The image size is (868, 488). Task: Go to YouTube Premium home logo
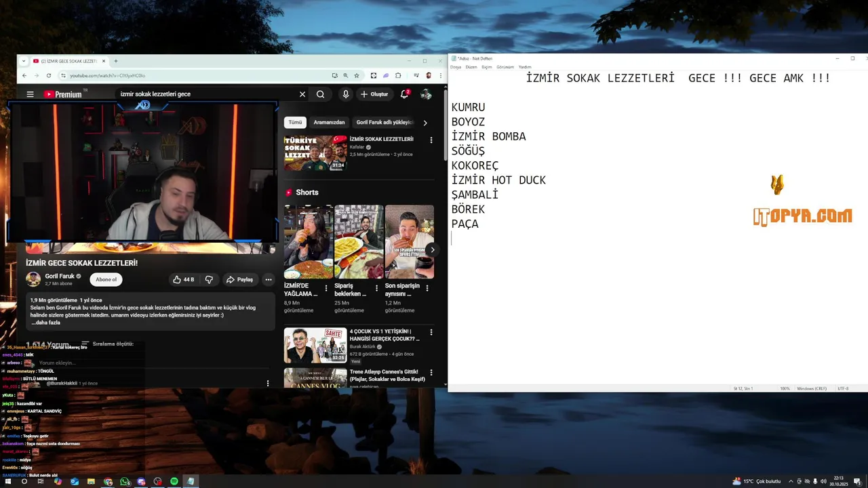(x=63, y=94)
